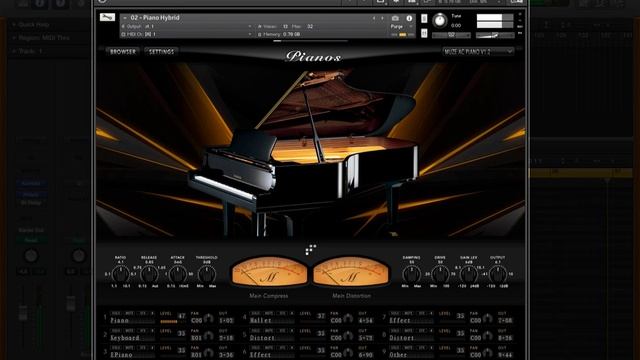Click pan knob of channel 3 EPiano

point(209,353)
